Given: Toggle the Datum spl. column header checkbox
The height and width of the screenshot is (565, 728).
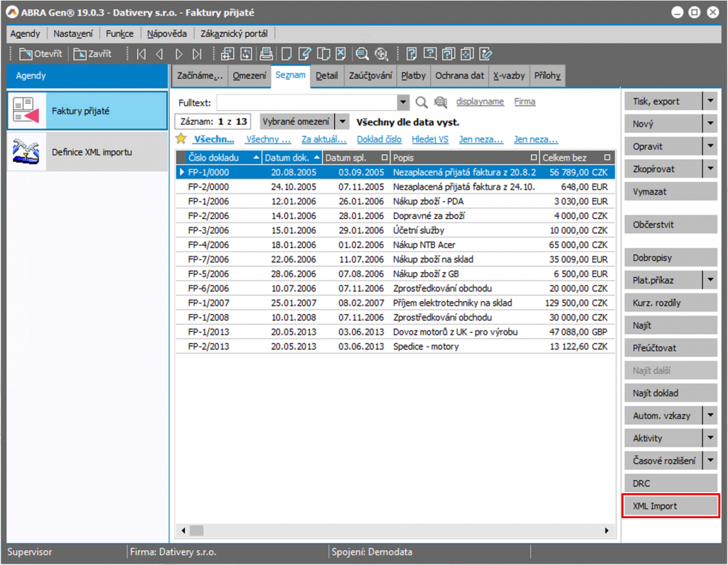Looking at the screenshot, I should [384, 157].
